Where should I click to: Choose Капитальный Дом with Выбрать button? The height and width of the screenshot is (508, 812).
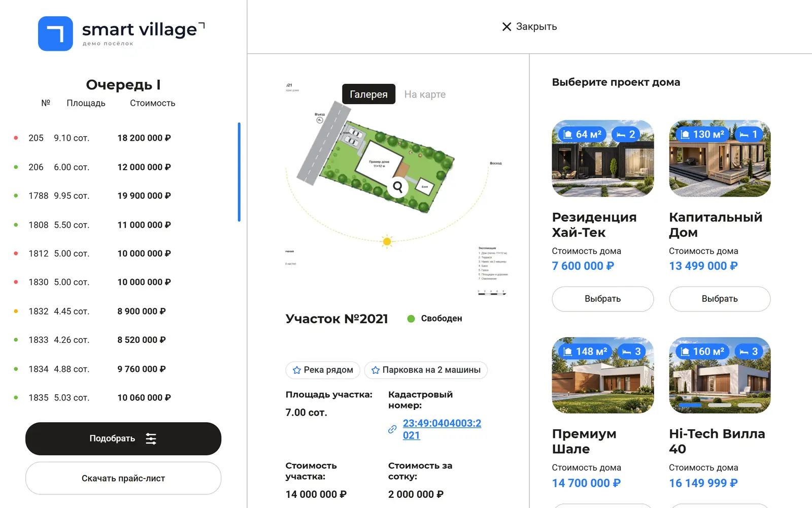(720, 299)
